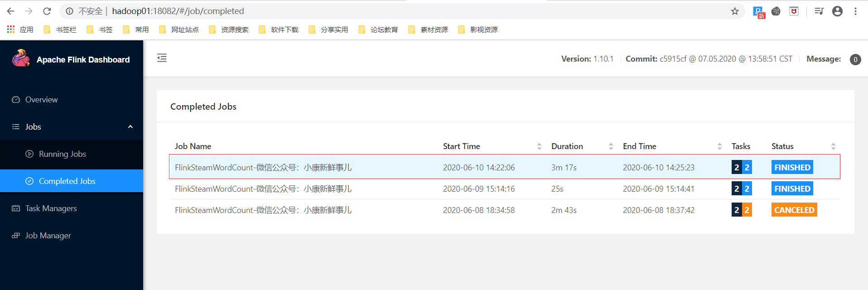
Task: Bookmark this page with the star icon
Action: 735,11
